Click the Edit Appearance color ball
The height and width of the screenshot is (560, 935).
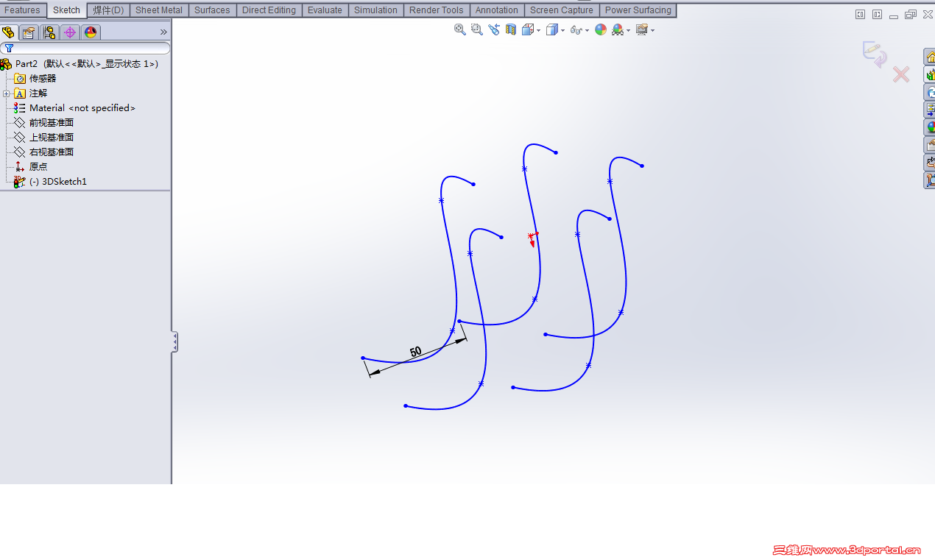[601, 29]
